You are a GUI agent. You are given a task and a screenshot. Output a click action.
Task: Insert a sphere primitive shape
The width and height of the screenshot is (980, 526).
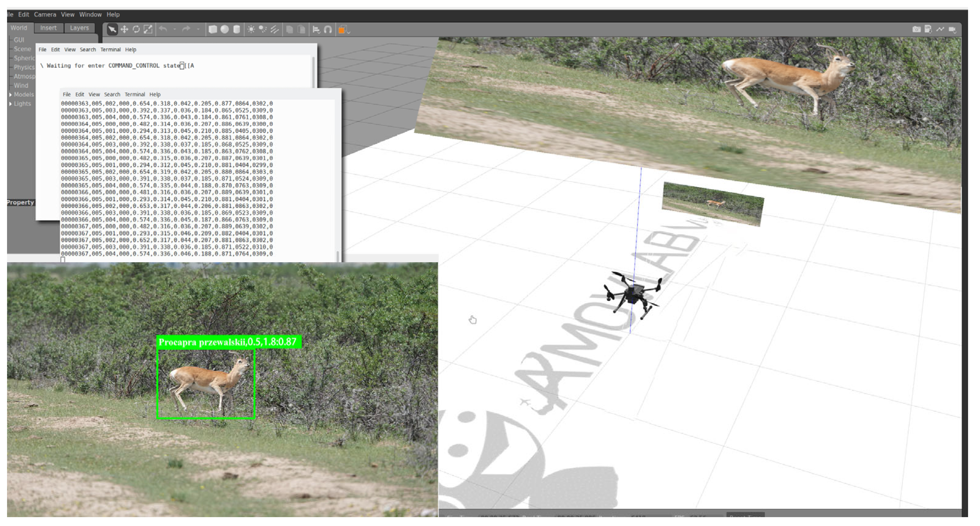click(x=225, y=29)
